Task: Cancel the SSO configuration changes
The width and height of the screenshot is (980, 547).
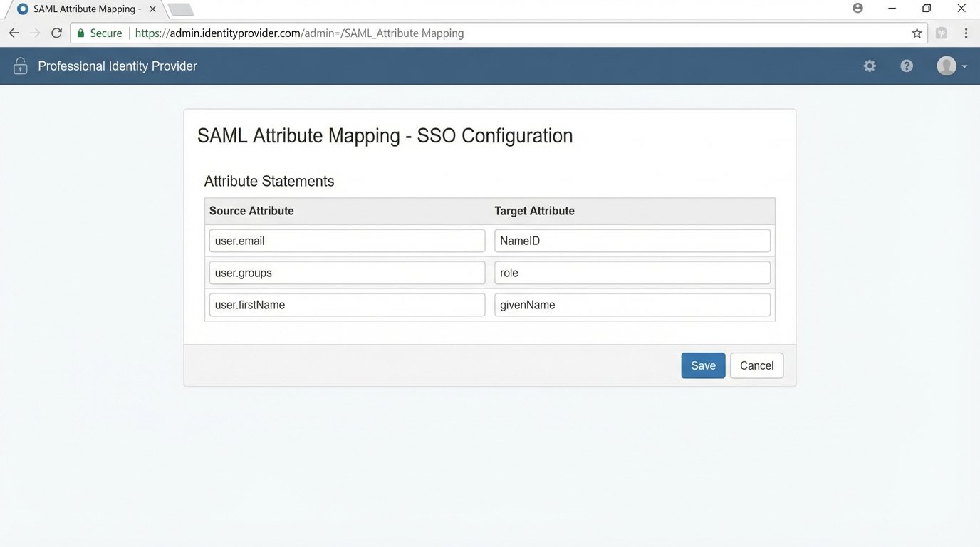Action: 756,365
